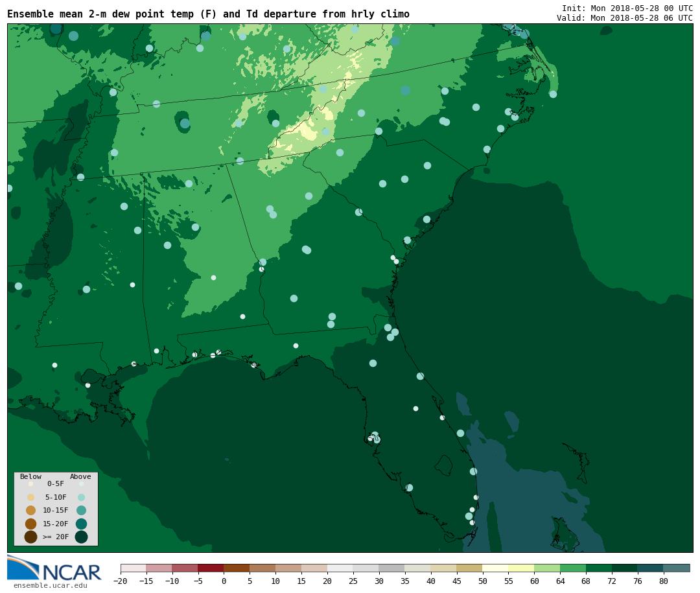Click the Below 15-20F brown legend circle
This screenshot has height=593, width=700.
(x=31, y=524)
